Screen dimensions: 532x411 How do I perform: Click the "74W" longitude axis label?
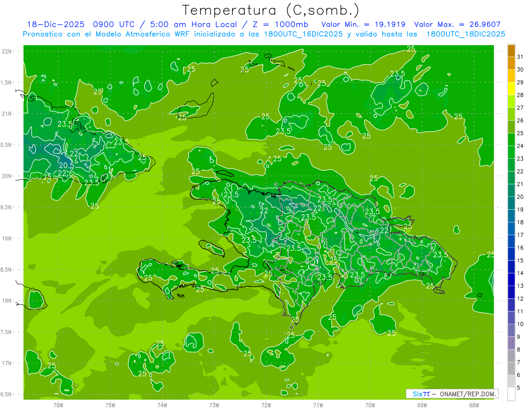point(162,405)
